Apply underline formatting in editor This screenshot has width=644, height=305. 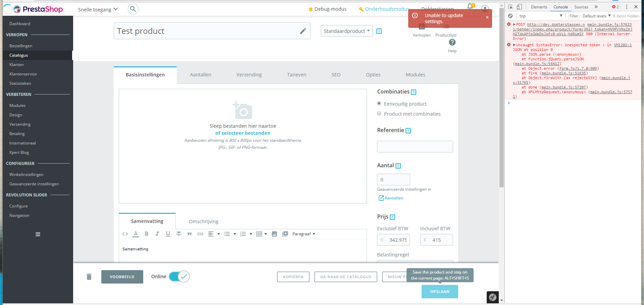(168, 234)
